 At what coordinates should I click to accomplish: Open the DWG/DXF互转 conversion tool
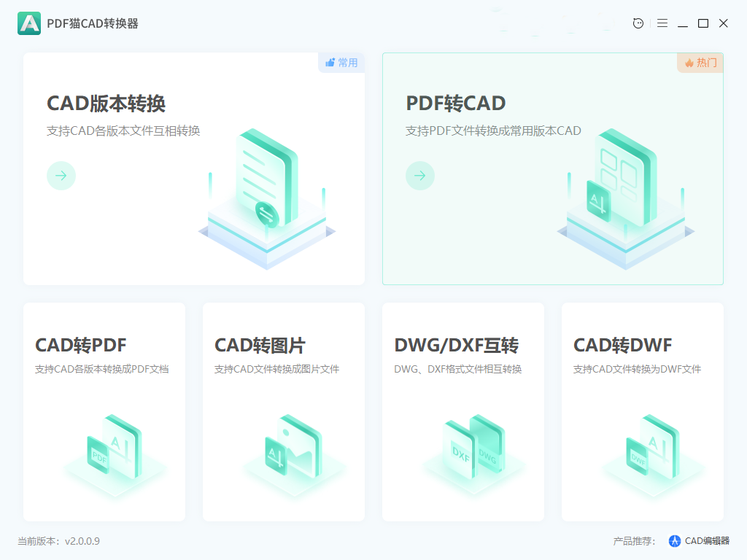[x=462, y=411]
